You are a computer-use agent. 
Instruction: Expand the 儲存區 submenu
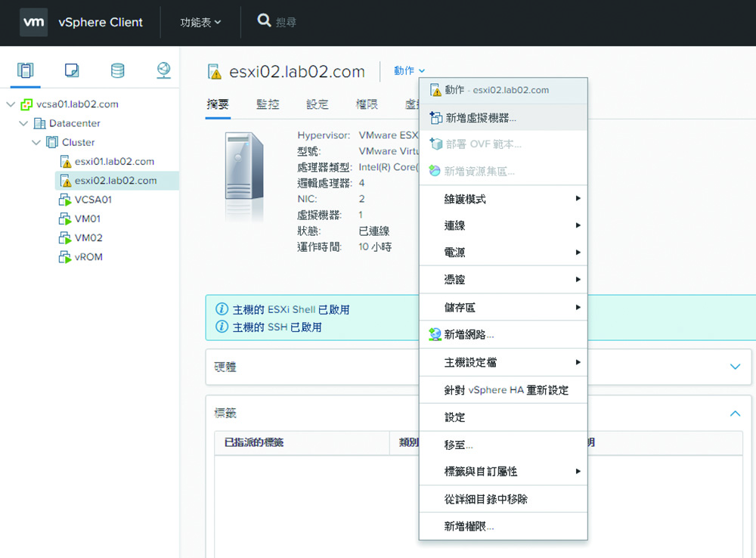[503, 307]
